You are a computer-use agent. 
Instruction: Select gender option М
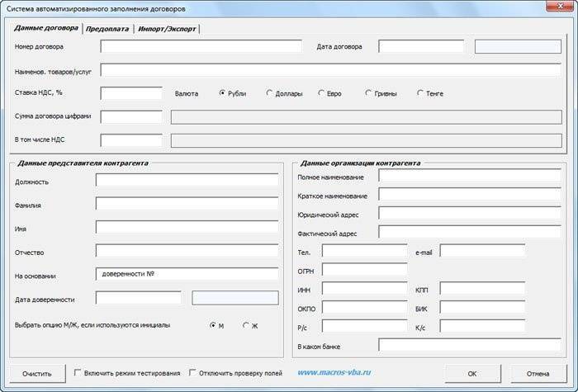pos(213,325)
